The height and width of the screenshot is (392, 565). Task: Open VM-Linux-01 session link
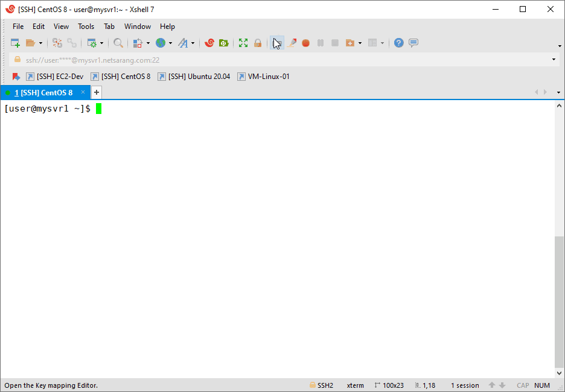coord(263,77)
